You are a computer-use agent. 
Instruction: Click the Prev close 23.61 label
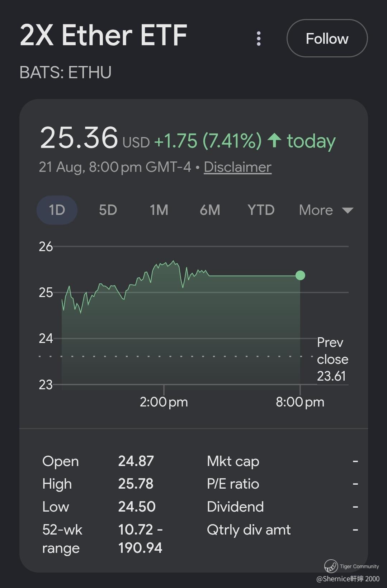pyautogui.click(x=332, y=359)
